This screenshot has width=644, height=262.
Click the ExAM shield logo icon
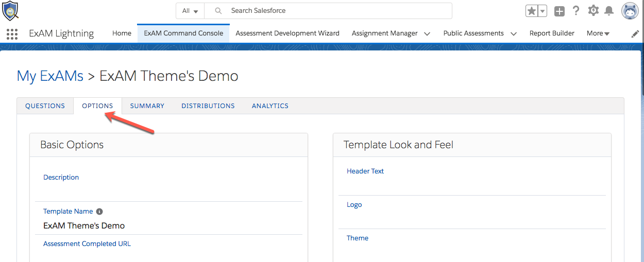coord(11,10)
